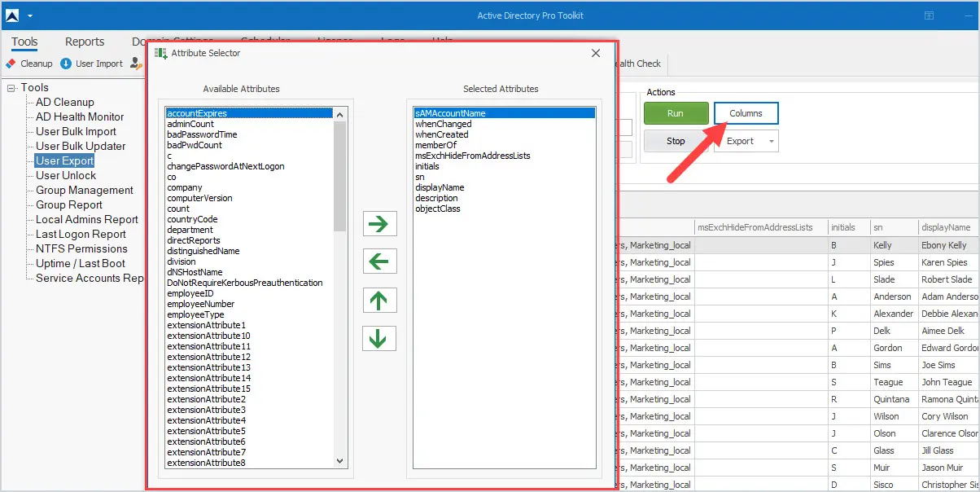Open User Bulk Import from the tree
980x492 pixels.
tap(76, 131)
